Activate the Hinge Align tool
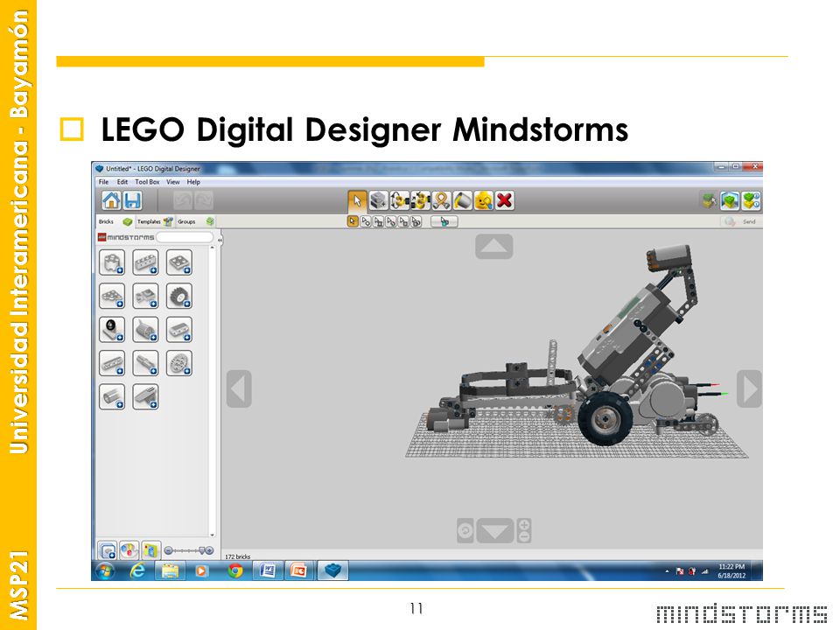840x630 pixels. [420, 201]
